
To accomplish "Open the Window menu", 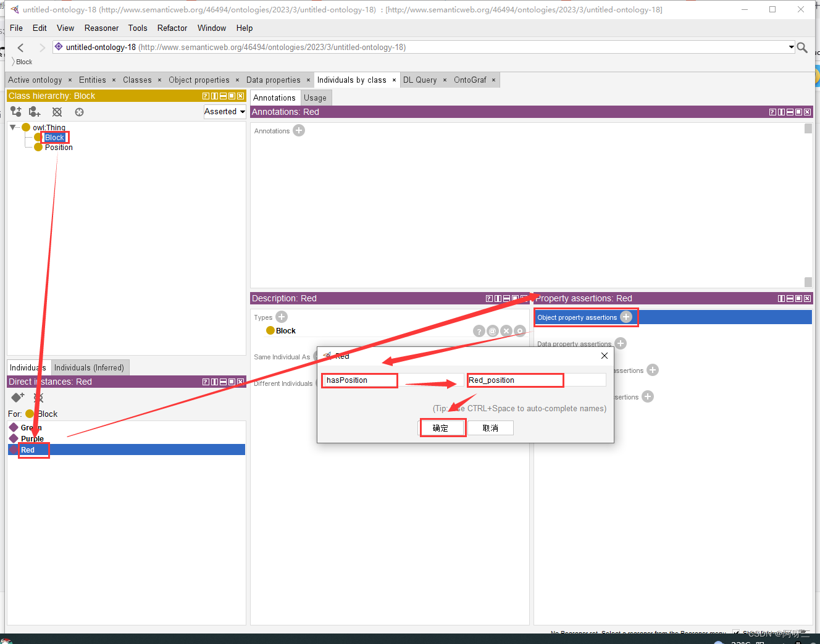I will [x=212, y=28].
